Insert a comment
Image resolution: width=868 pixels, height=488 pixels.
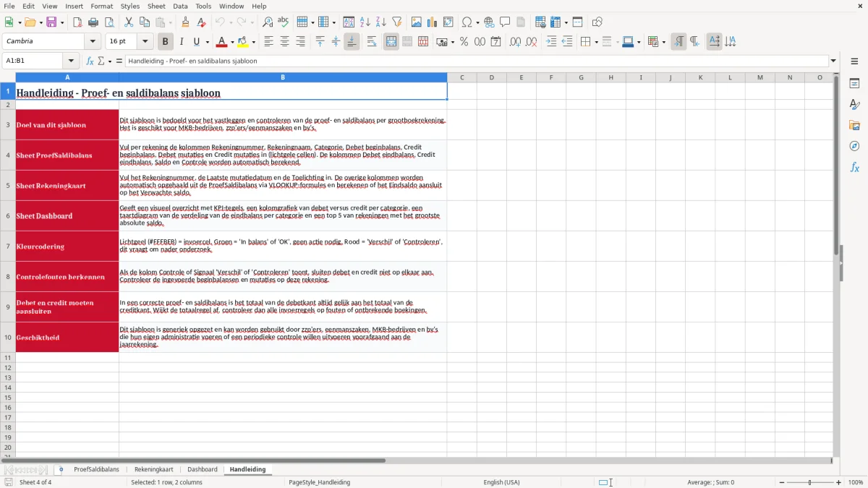coord(505,22)
